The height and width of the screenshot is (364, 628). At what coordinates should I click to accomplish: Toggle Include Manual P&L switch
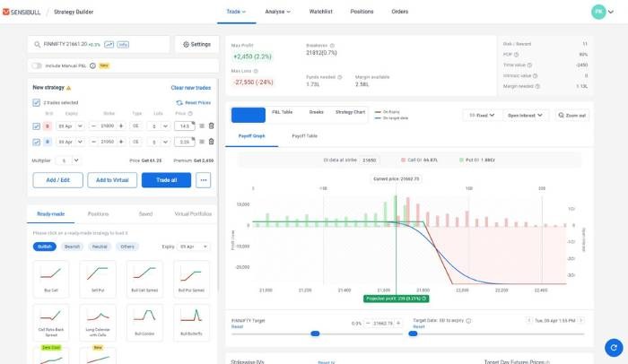click(37, 65)
